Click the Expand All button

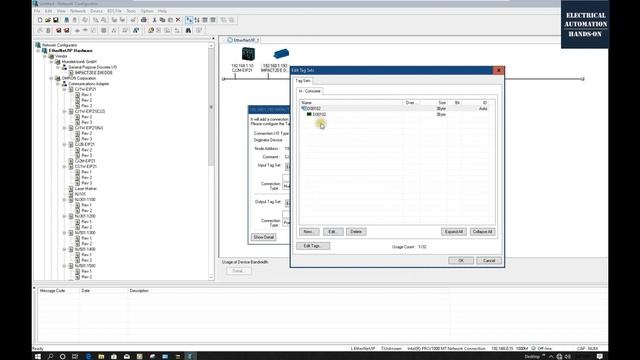tap(454, 231)
